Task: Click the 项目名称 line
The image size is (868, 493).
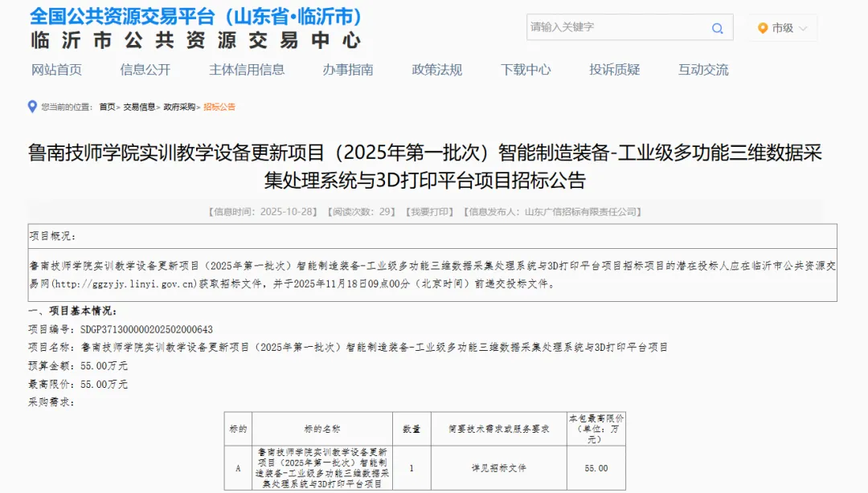Action: pyautogui.click(x=348, y=348)
